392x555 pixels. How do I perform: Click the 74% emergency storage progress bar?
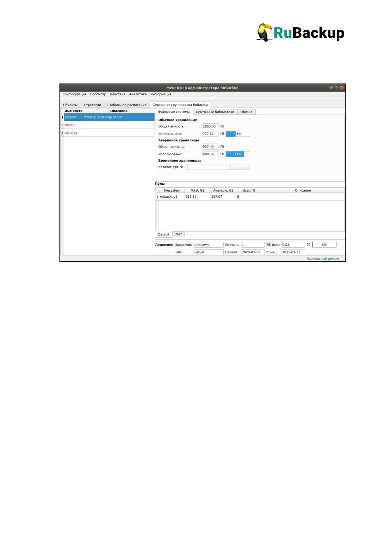pos(238,154)
